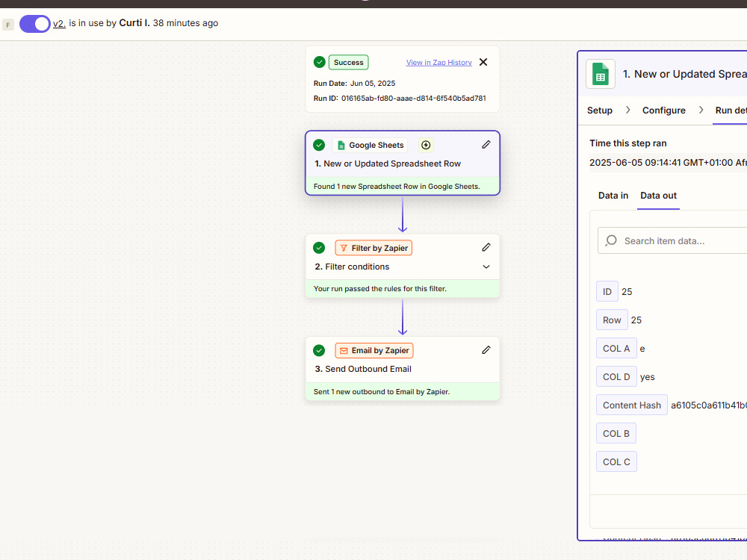Click the Filter by Zapier app label

[373, 248]
